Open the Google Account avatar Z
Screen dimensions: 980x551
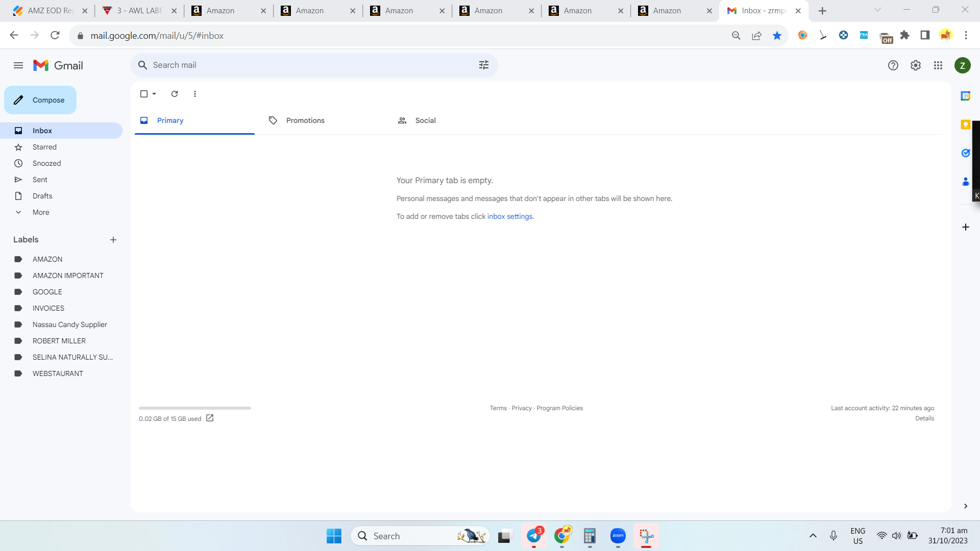click(963, 65)
